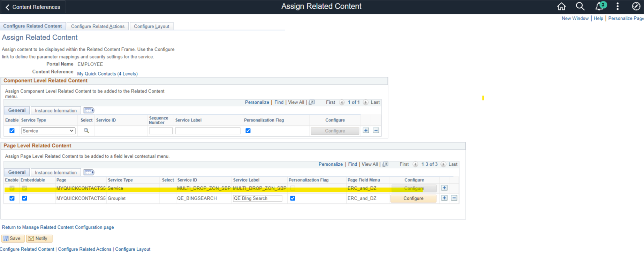Show next rows in Page Level grid
Image resolution: width=644 pixels, height=259 pixels.
(443, 164)
